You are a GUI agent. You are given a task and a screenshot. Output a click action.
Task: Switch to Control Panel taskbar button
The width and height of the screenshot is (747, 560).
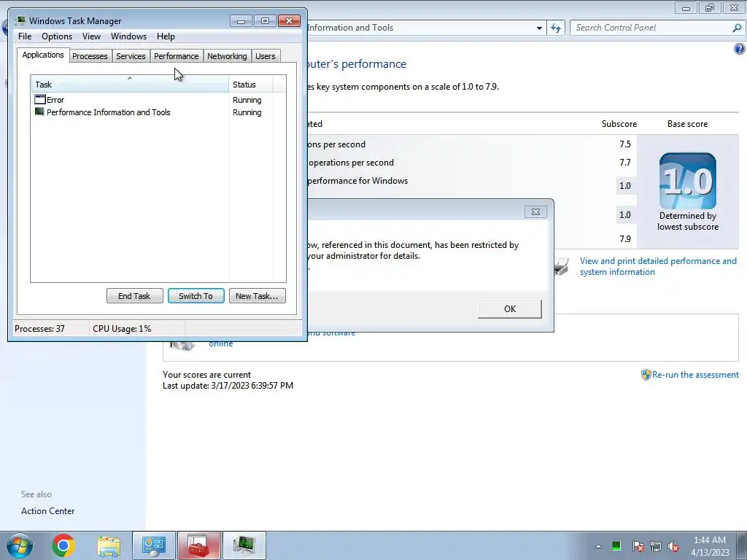click(154, 545)
